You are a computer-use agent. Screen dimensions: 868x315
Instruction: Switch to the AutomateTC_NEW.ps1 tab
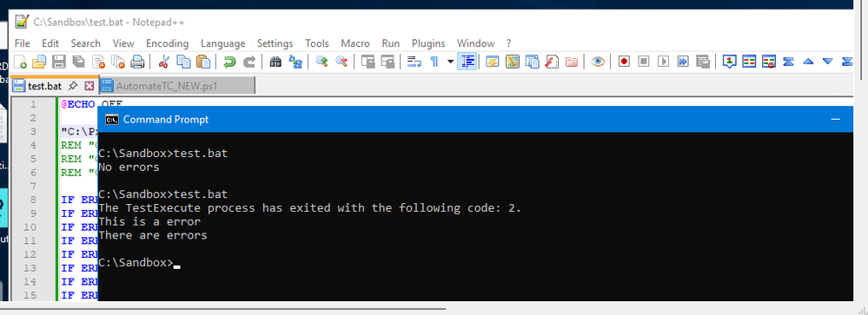coord(178,86)
